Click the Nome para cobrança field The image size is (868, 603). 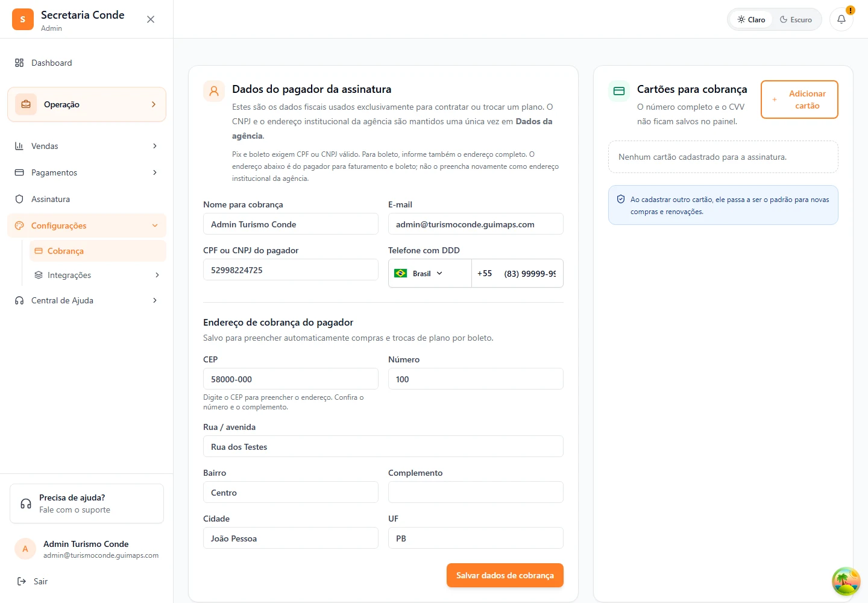pos(291,224)
